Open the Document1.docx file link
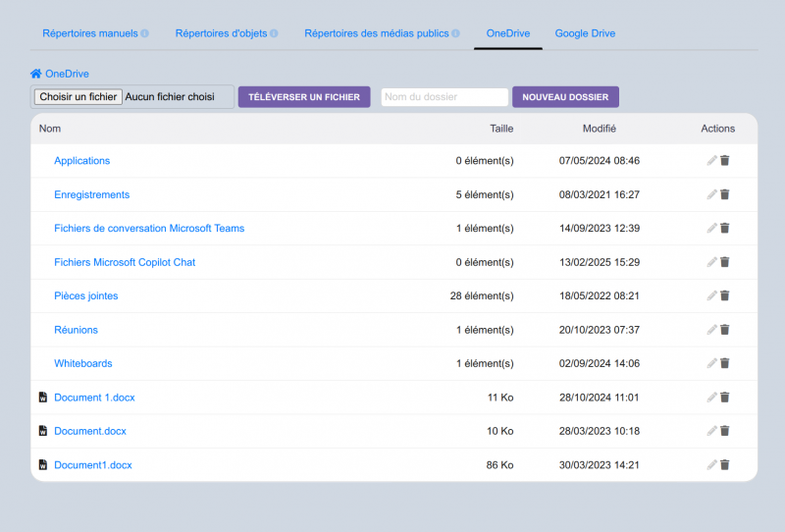785x532 pixels. click(x=93, y=465)
